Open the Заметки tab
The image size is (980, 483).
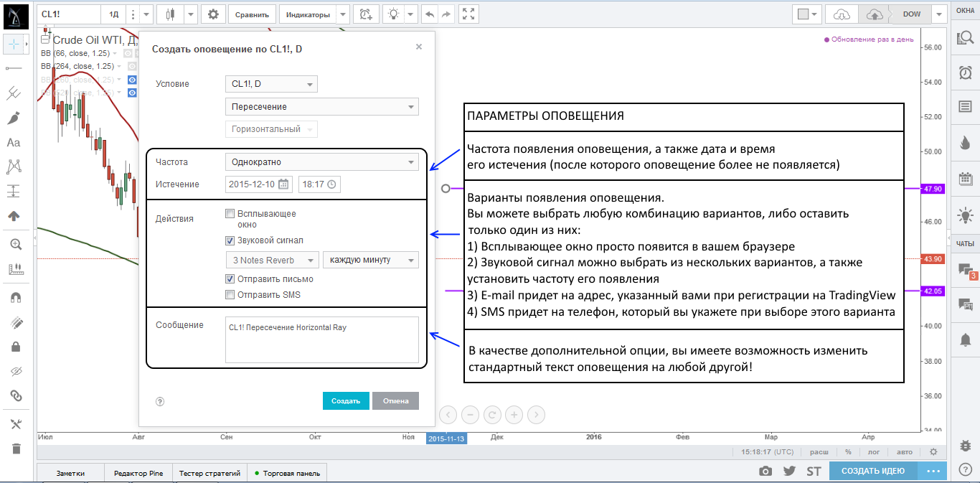tap(70, 473)
